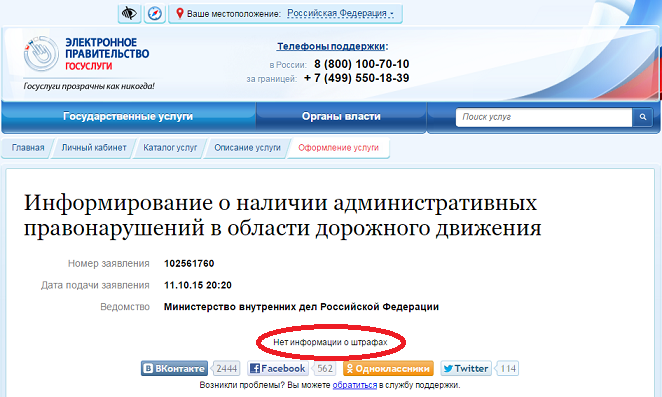Select the Оформление услуги tab
This screenshot has width=662, height=397.
click(338, 148)
